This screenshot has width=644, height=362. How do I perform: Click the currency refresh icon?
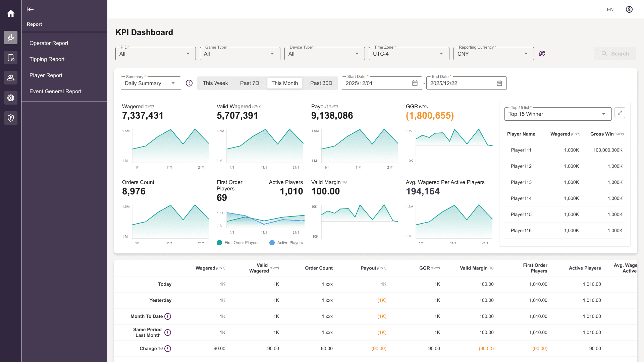click(x=542, y=54)
